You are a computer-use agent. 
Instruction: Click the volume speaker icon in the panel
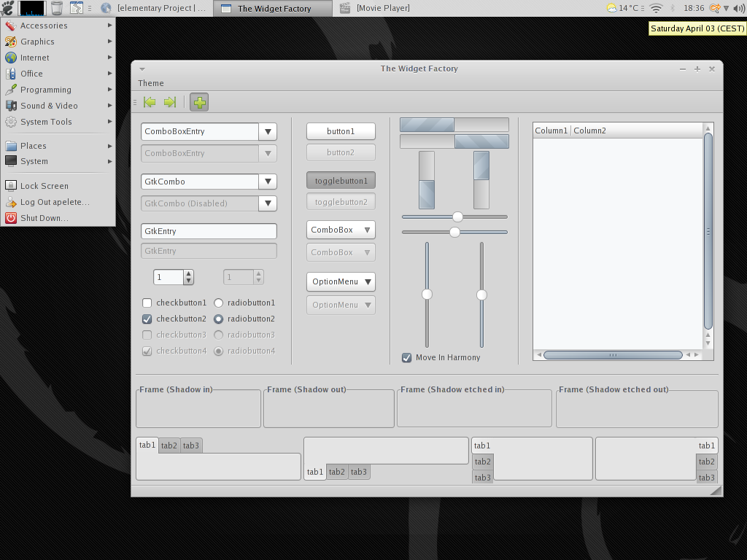click(x=738, y=8)
